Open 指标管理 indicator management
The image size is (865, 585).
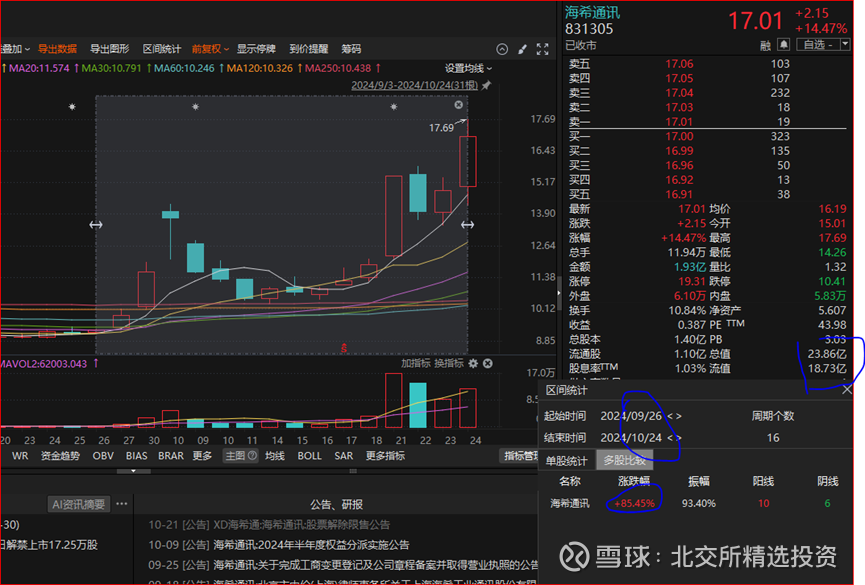(520, 456)
